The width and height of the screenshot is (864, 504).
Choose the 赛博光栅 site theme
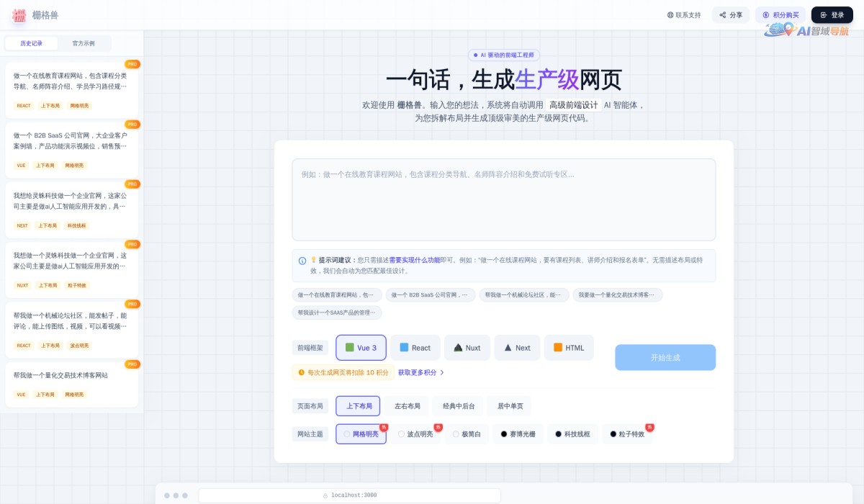[518, 434]
